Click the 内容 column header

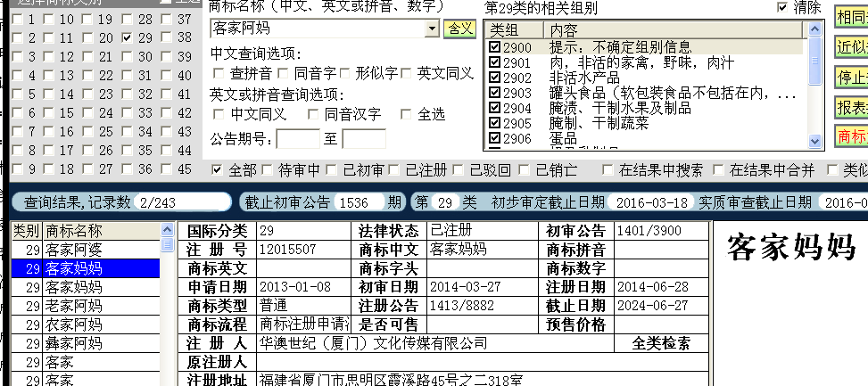674,29
